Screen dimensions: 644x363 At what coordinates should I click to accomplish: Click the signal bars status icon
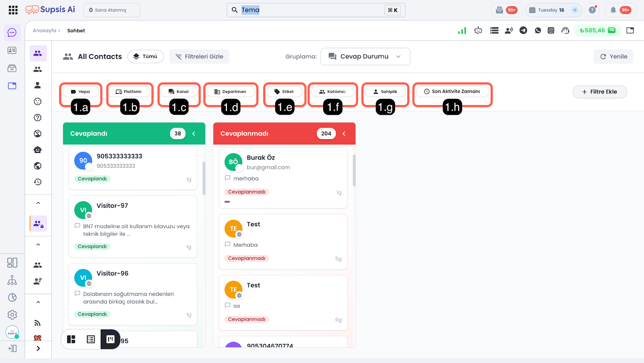pos(462,31)
